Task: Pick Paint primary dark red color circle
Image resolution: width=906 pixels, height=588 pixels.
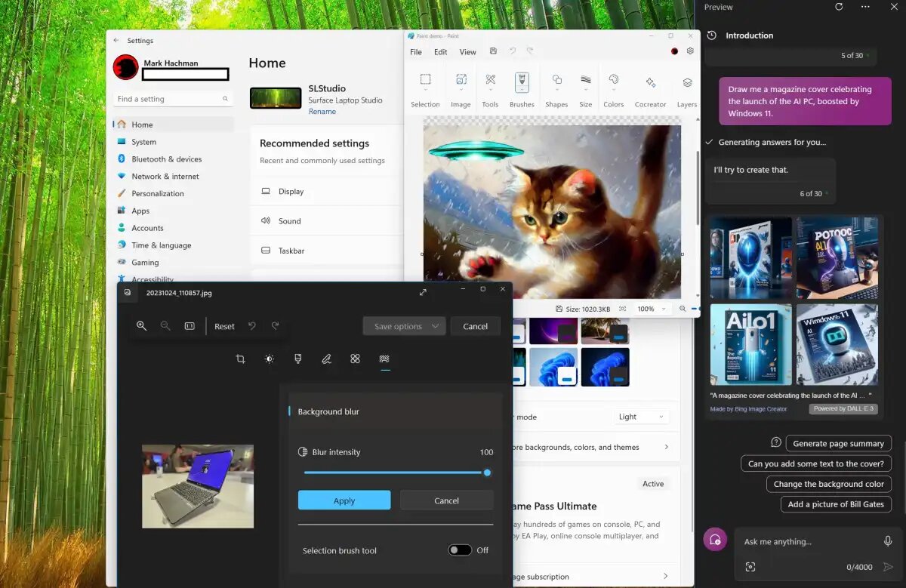Action: coord(674,51)
